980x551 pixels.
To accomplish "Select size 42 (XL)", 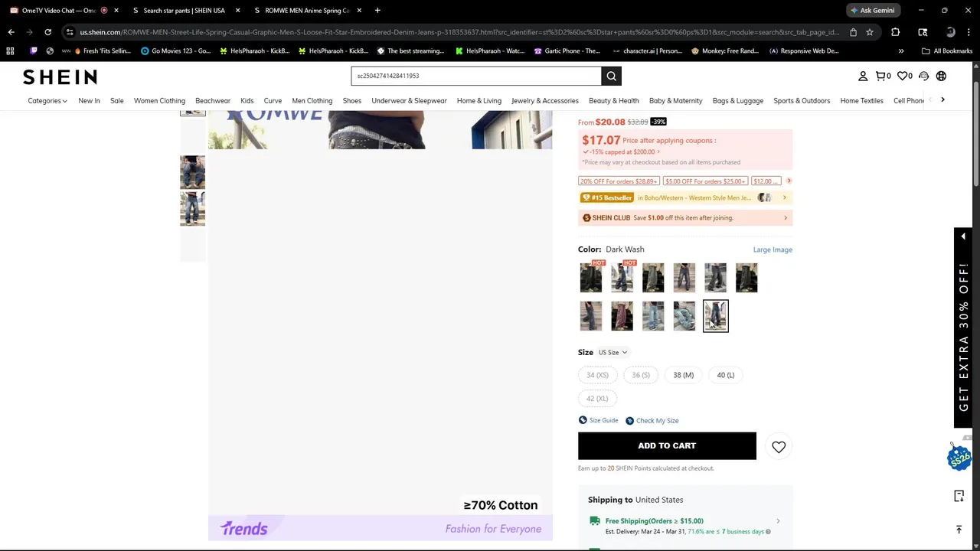I will [x=597, y=398].
